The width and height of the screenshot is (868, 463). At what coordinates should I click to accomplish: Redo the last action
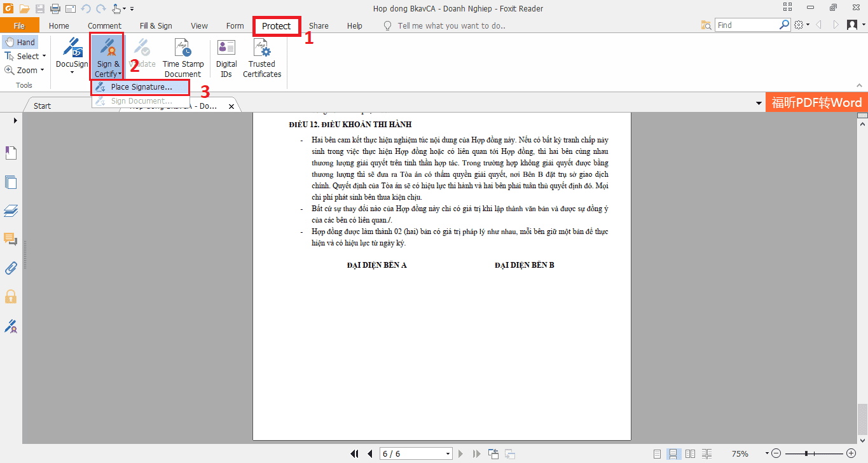click(100, 8)
